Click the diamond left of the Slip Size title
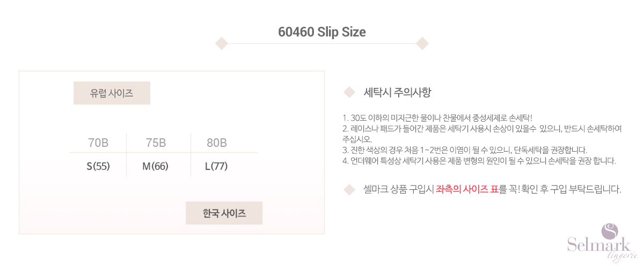 click(222, 43)
